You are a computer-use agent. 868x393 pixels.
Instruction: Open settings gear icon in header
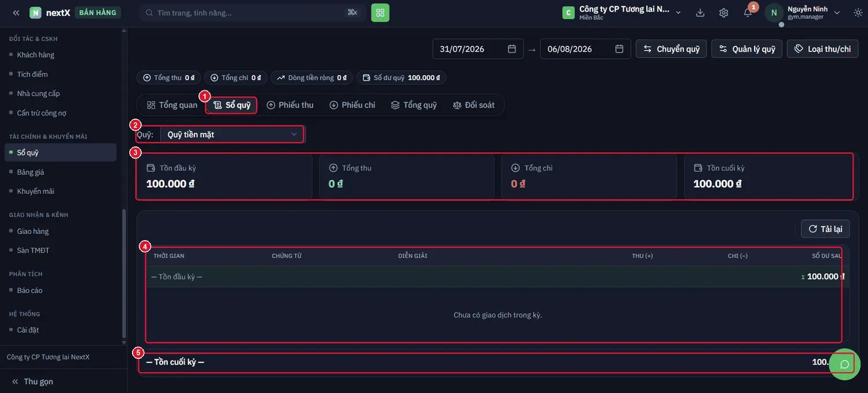click(x=724, y=13)
